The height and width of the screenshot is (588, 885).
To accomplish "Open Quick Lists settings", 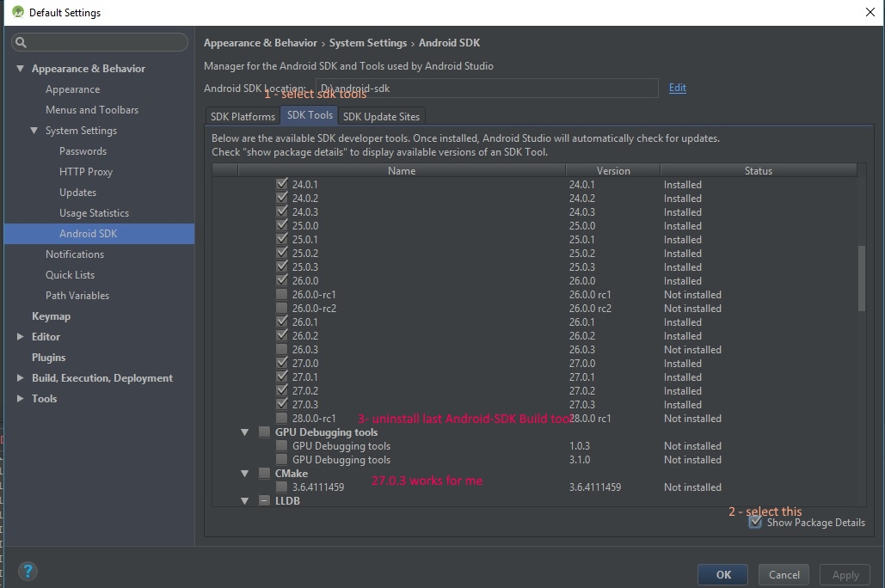I will point(70,275).
